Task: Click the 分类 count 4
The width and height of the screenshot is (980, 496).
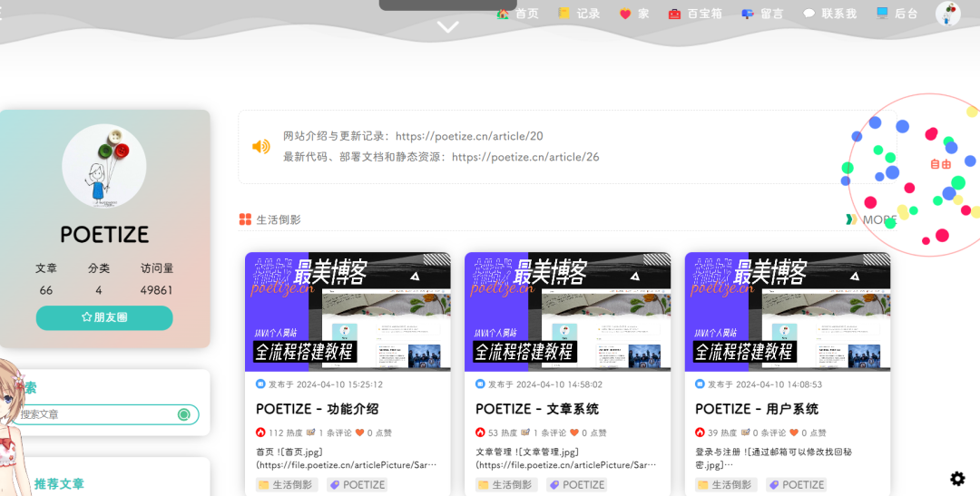Action: tap(99, 290)
